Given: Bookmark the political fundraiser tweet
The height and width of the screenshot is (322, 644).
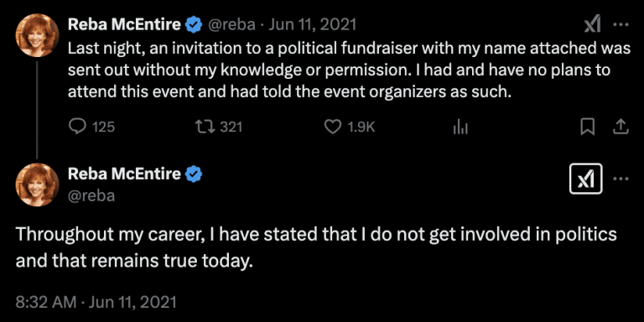Looking at the screenshot, I should 588,127.
